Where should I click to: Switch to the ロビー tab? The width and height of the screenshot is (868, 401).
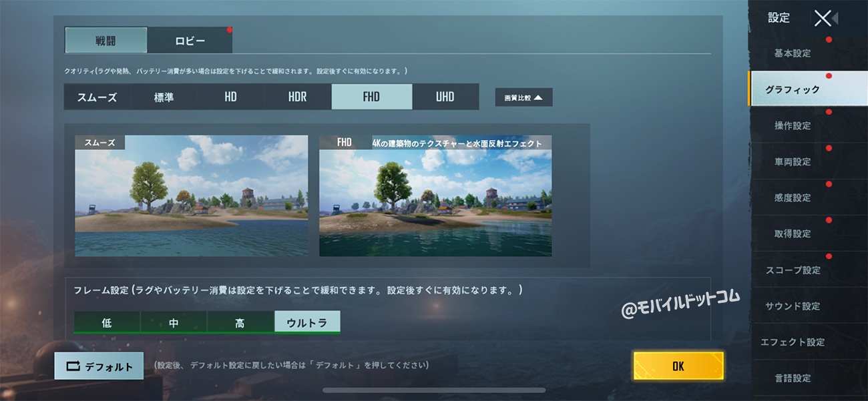click(x=190, y=40)
